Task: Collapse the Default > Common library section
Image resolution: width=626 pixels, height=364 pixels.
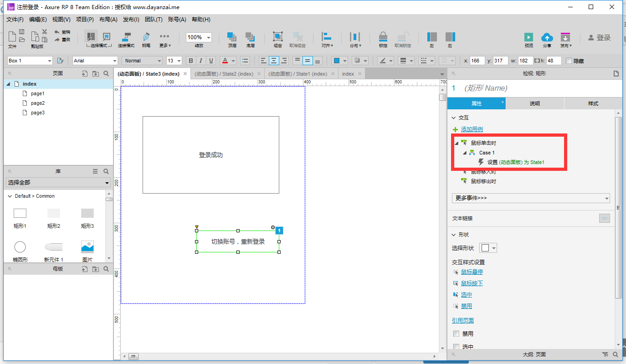Action: click(10, 196)
